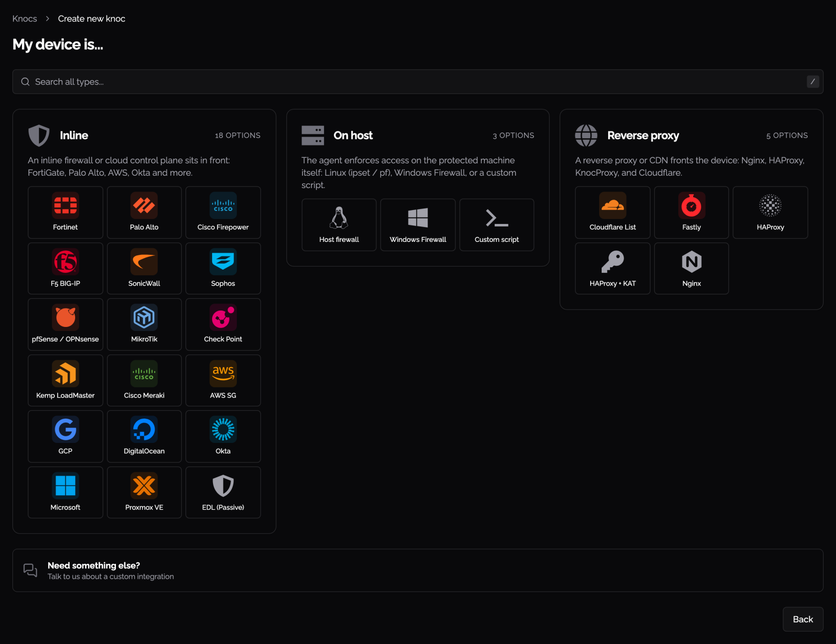
Task: Select the GCP tile
Action: tap(65, 436)
